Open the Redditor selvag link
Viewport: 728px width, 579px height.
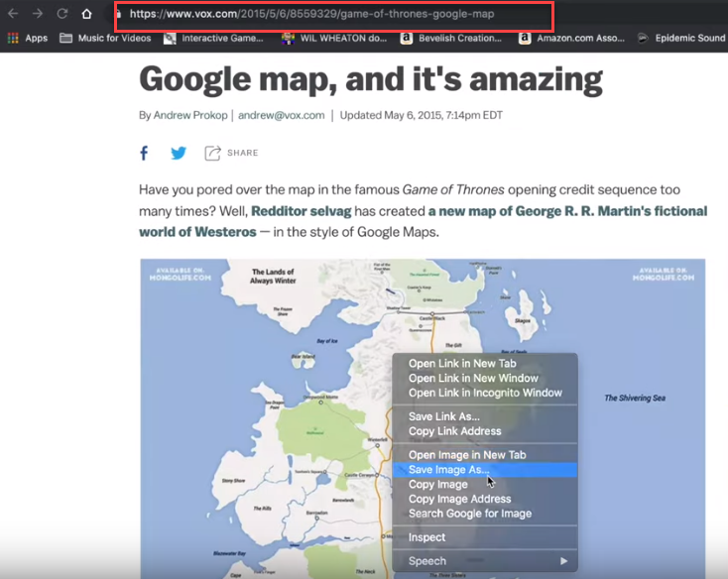point(302,211)
